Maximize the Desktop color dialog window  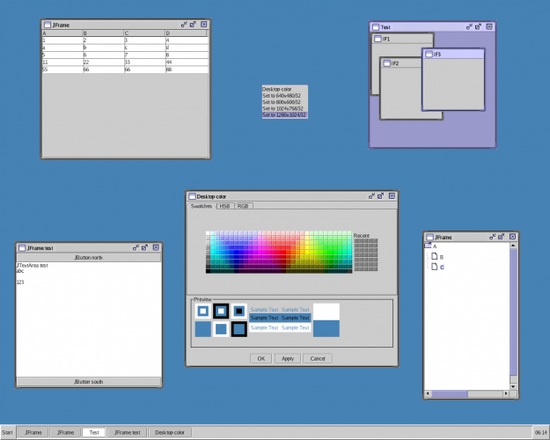pyautogui.click(x=381, y=196)
